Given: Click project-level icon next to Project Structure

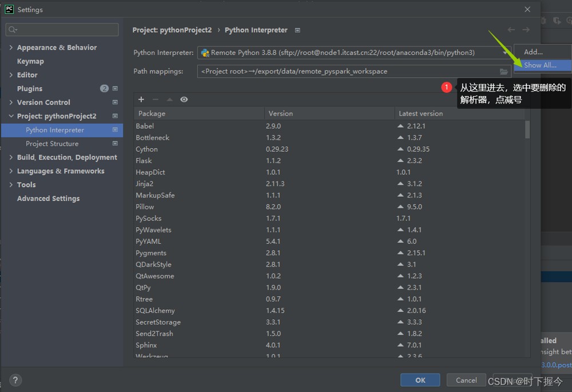Looking at the screenshot, I should pyautogui.click(x=116, y=144).
